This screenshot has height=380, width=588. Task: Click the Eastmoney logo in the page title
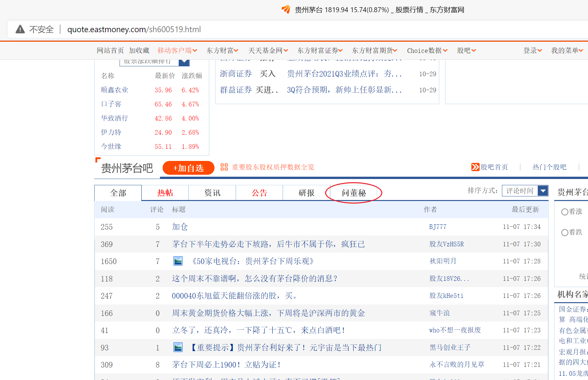click(286, 10)
